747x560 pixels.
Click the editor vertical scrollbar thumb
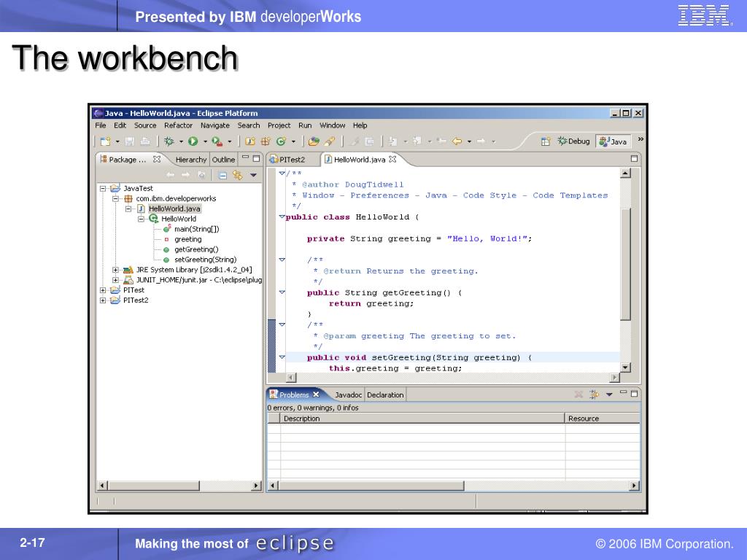pyautogui.click(x=625, y=264)
